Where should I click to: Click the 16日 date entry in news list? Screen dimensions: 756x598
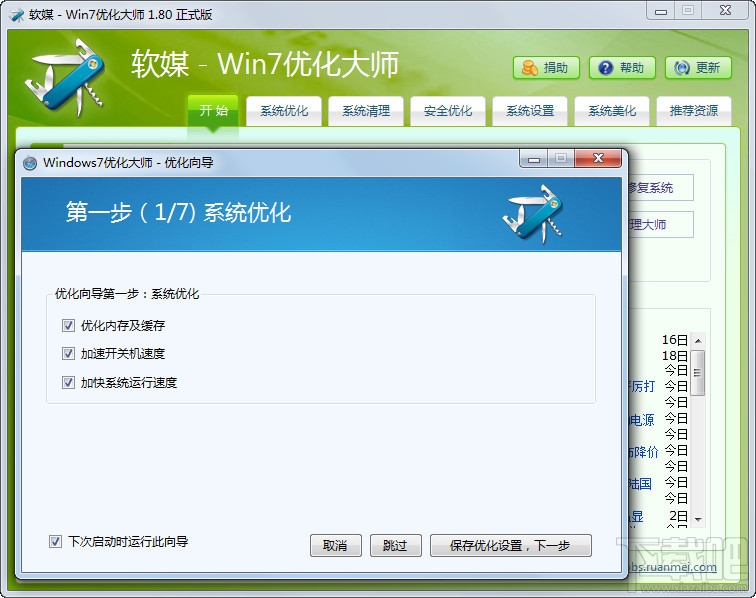[x=675, y=340]
